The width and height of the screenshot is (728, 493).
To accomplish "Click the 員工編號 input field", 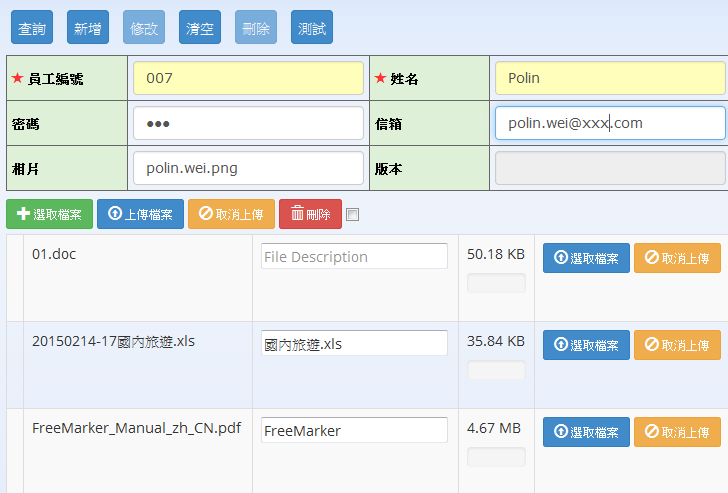I will pyautogui.click(x=248, y=78).
